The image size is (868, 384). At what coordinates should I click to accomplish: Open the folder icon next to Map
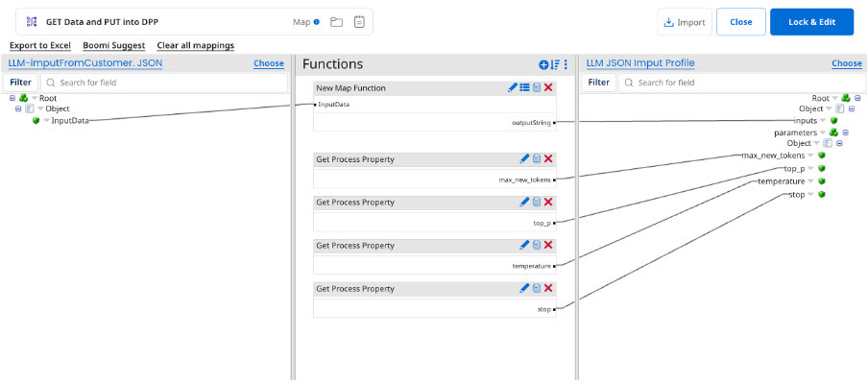coord(336,22)
